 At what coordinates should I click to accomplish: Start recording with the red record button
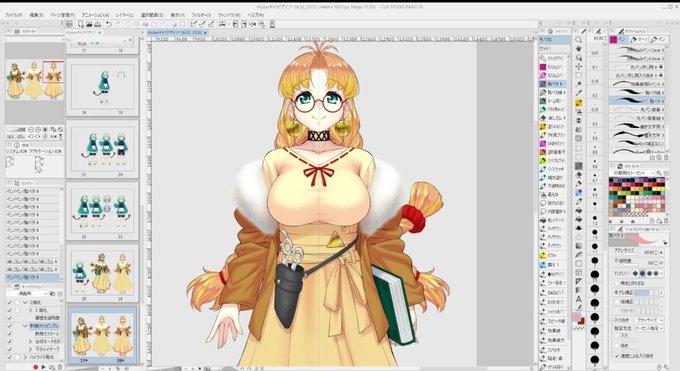point(36,367)
